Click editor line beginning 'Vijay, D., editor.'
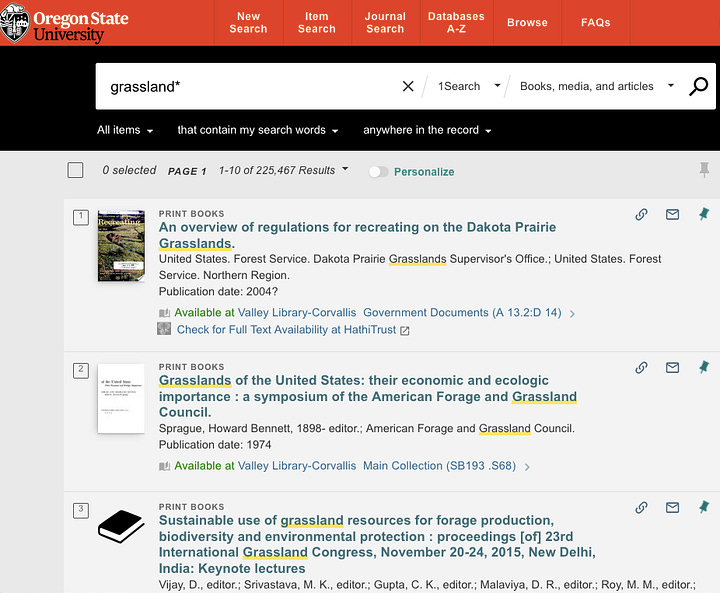 [x=427, y=585]
